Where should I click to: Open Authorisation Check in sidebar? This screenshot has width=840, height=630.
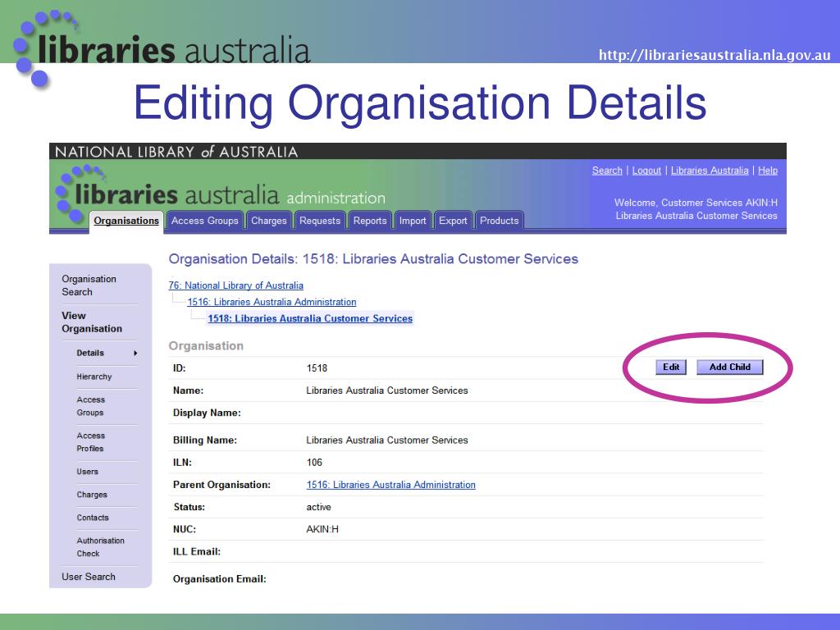pyautogui.click(x=100, y=547)
